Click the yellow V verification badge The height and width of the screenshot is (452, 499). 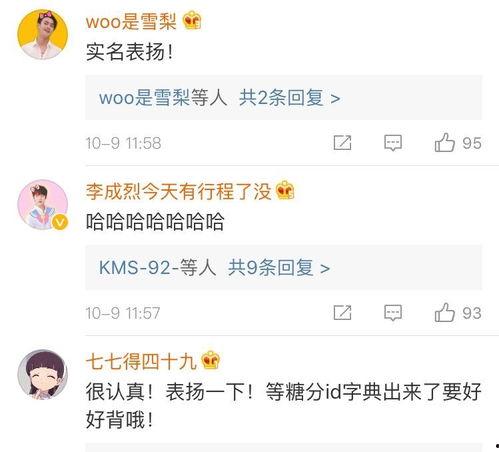pos(60,222)
